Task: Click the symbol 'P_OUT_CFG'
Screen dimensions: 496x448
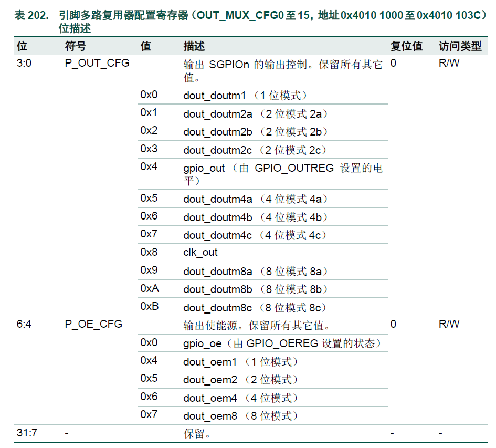Action: [97, 63]
